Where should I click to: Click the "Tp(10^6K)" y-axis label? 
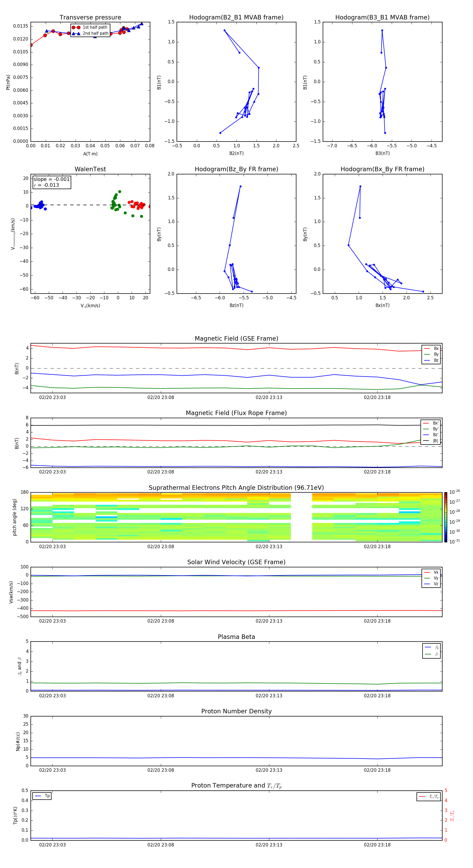pyautogui.click(x=15, y=815)
